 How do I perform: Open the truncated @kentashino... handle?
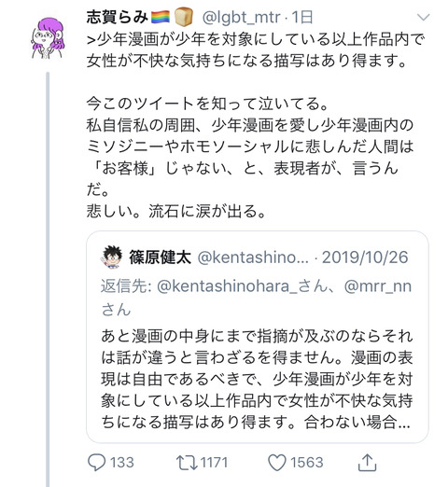[x=253, y=257]
